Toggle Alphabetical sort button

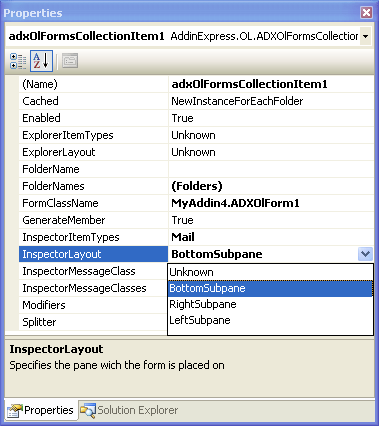tap(41, 61)
